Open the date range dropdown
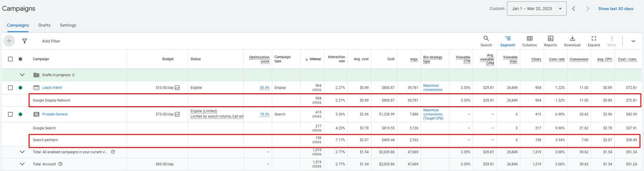The width and height of the screenshot is (644, 171). (x=536, y=8)
